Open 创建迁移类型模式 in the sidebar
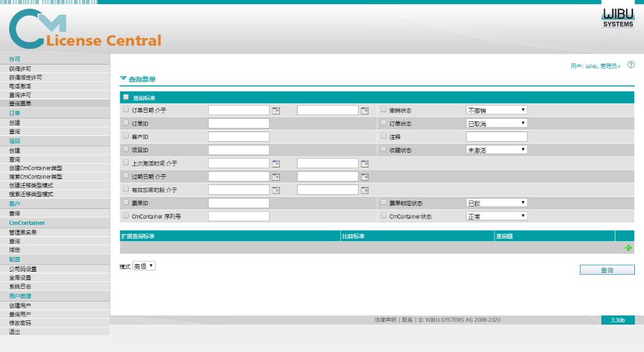The width and height of the screenshot is (644, 352). point(31,185)
